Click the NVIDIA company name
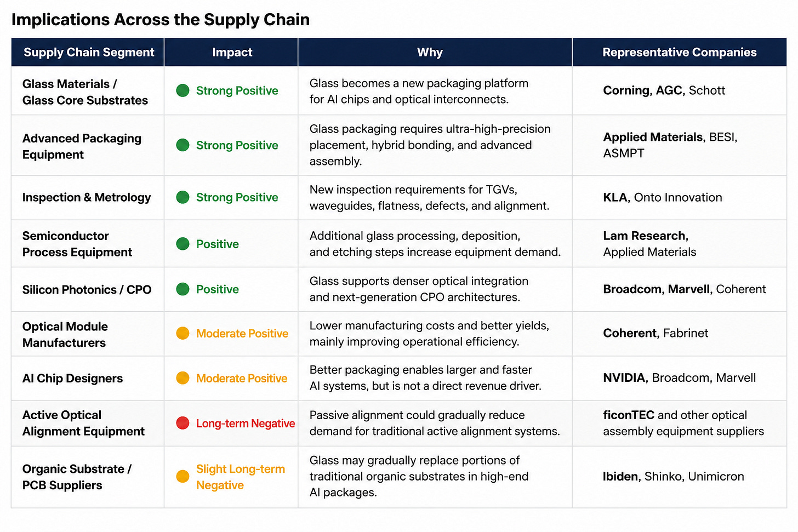798x532 pixels. coord(624,377)
